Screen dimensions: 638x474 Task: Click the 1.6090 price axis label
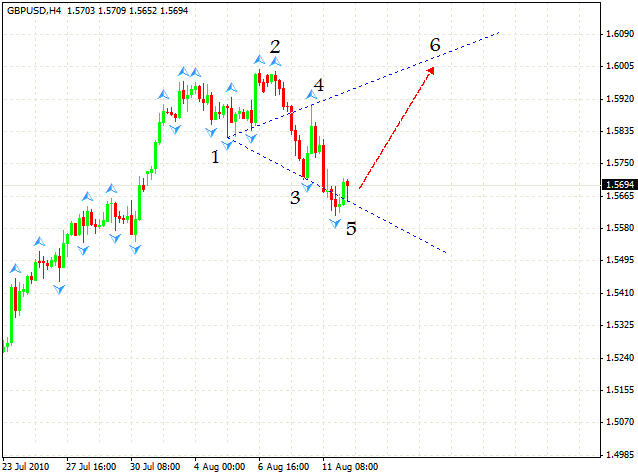coord(620,34)
